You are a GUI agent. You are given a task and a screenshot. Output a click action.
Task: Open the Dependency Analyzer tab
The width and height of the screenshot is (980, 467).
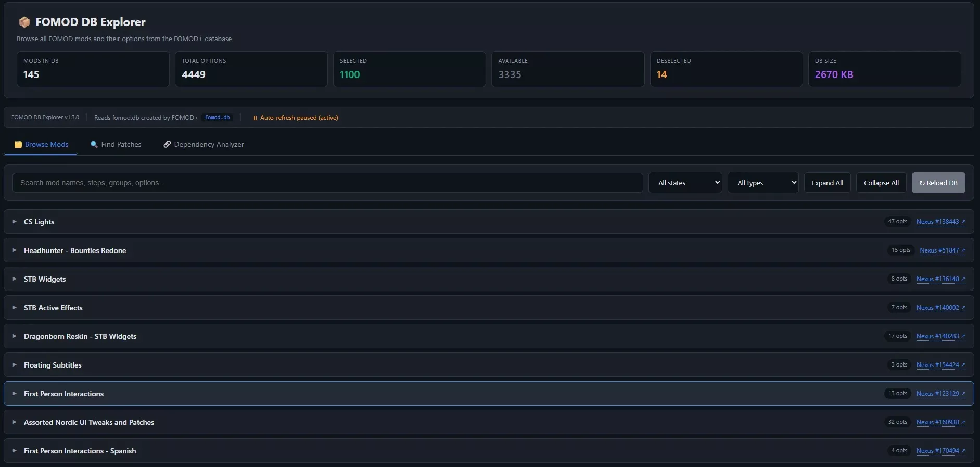click(x=203, y=144)
